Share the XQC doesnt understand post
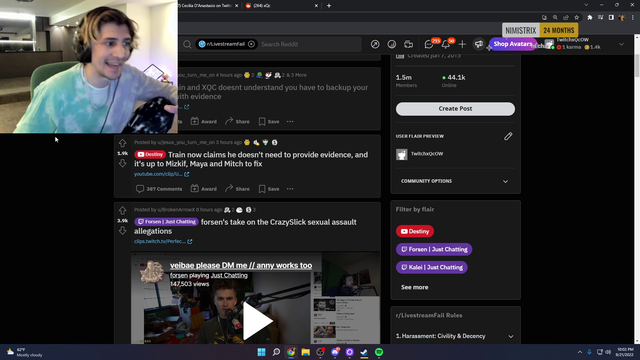640x360 pixels. (237, 121)
